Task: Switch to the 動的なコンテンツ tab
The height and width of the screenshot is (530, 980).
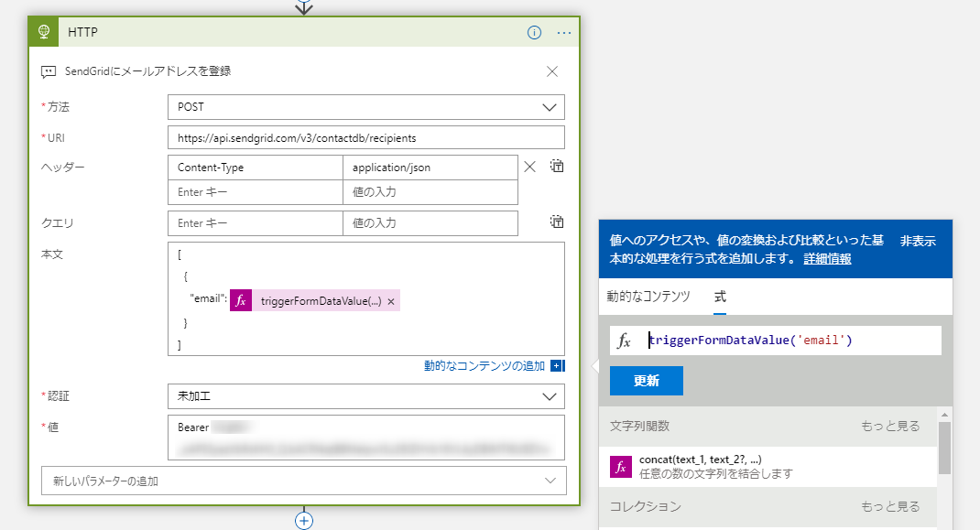Action: point(648,297)
